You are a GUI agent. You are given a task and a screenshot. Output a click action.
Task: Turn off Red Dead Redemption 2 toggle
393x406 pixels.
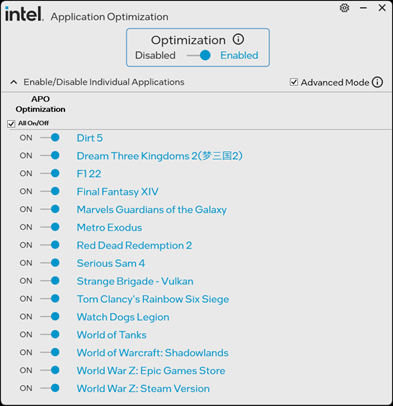50,245
